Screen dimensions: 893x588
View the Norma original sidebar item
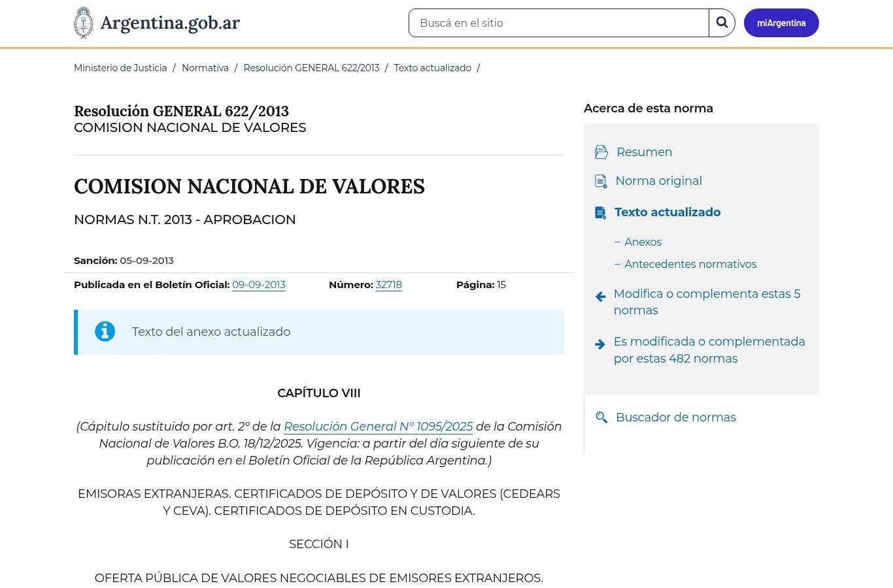coord(658,181)
